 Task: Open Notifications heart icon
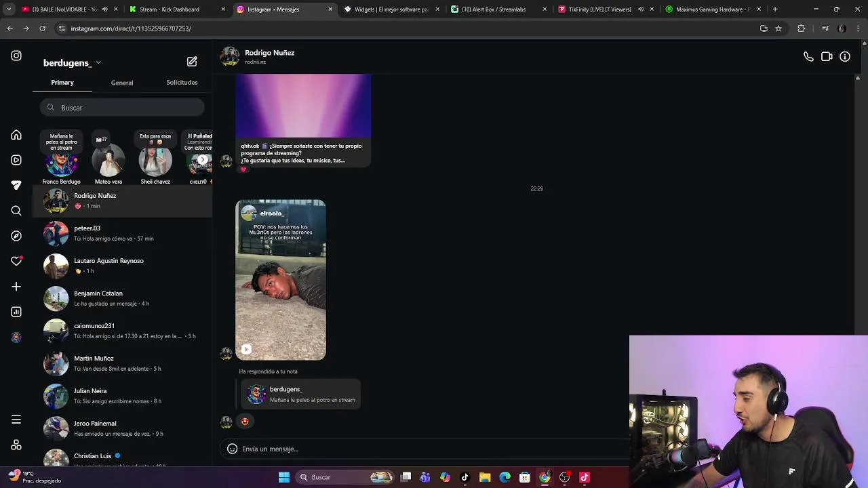[16, 261]
